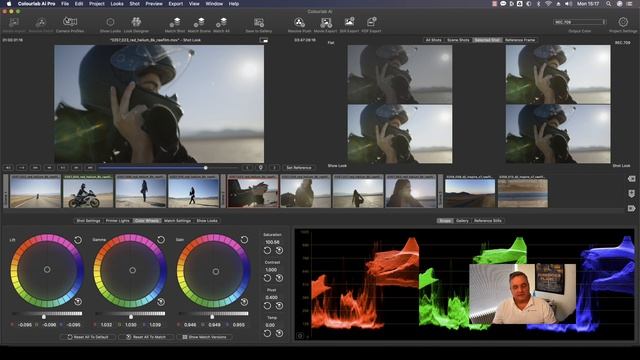The width and height of the screenshot is (640, 360).
Task: Select Scene Shots view tab
Action: 458,40
